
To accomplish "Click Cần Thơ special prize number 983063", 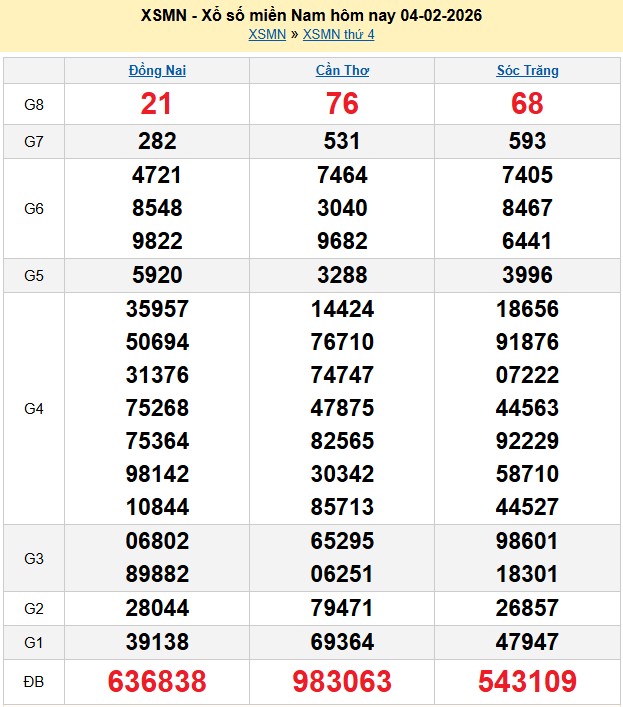I will (342, 682).
